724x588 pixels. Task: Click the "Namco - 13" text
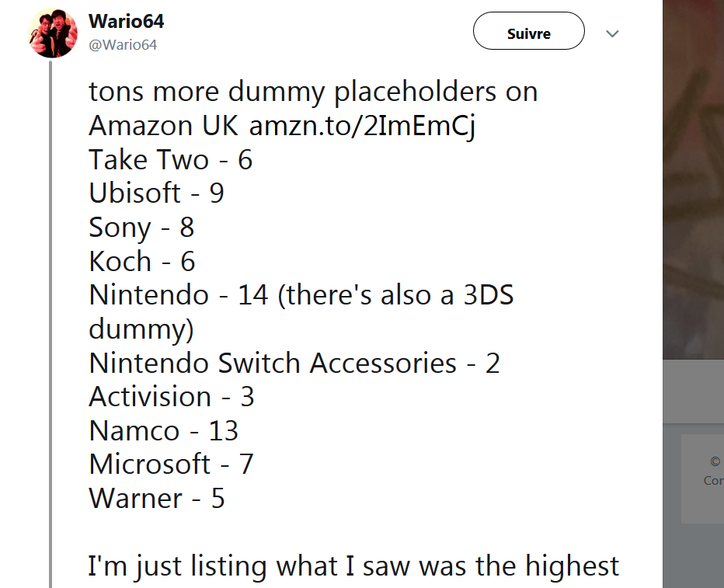163,430
